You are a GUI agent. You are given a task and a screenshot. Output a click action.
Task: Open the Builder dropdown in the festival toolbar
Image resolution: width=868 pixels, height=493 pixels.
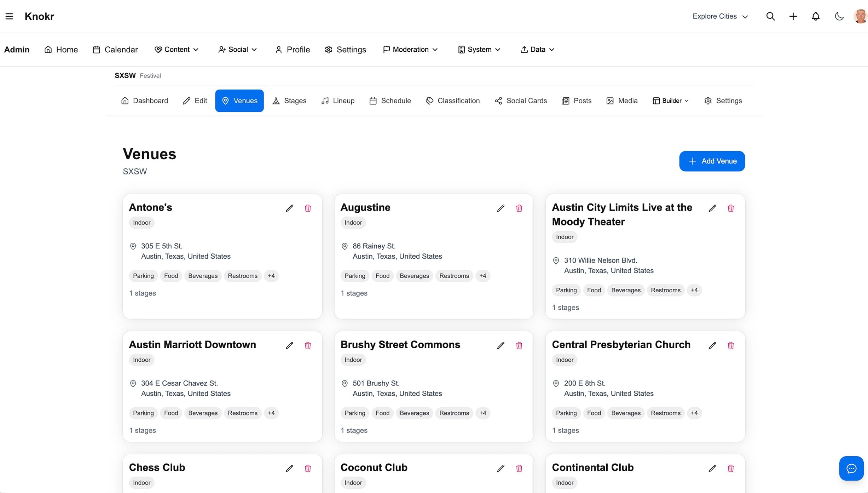point(670,101)
